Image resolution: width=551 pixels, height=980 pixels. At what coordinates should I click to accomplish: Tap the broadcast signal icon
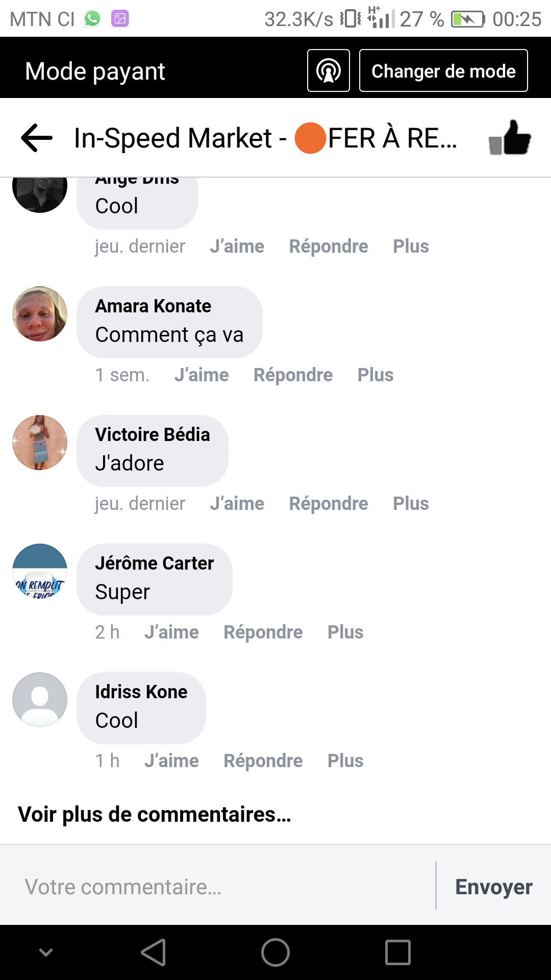(x=329, y=71)
